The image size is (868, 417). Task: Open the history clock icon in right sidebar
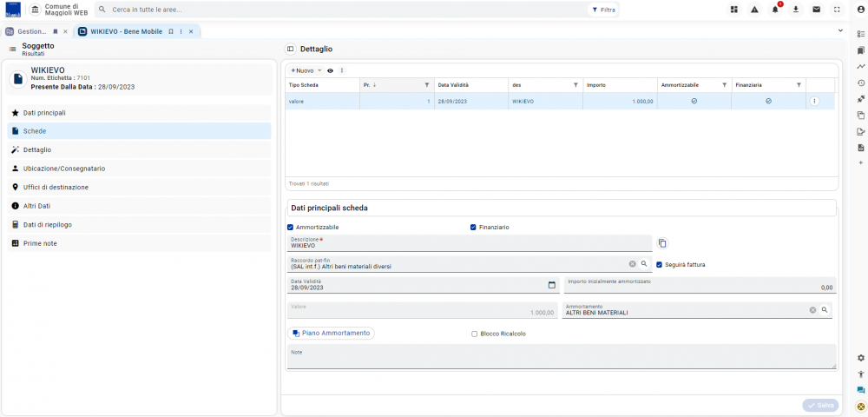pos(861,83)
